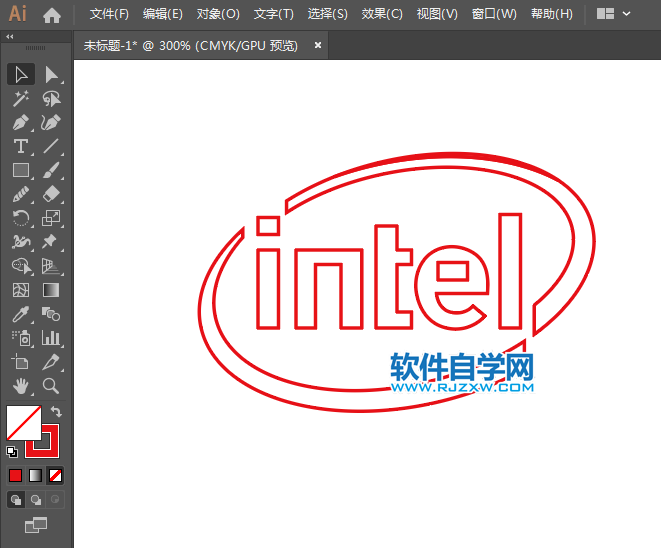Viewport: 661px width, 548px height.
Task: Select the Shape Builder tool
Action: point(21,266)
